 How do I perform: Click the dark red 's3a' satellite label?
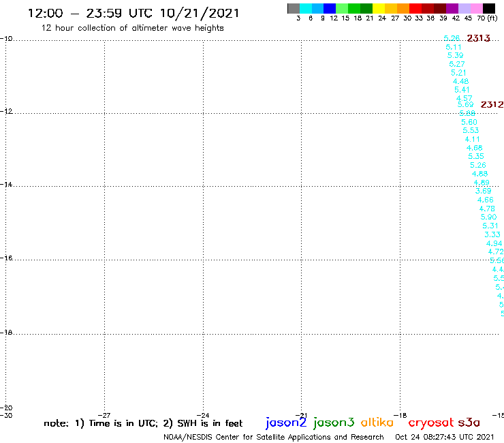tap(469, 423)
